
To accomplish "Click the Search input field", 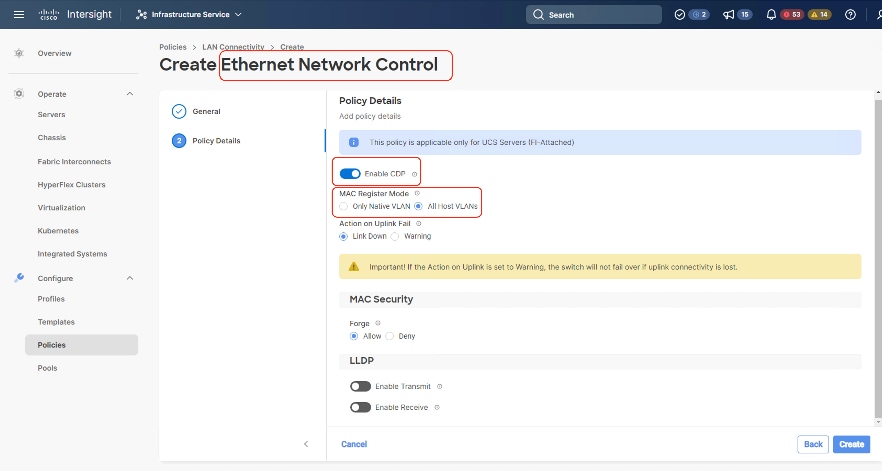I will point(594,15).
